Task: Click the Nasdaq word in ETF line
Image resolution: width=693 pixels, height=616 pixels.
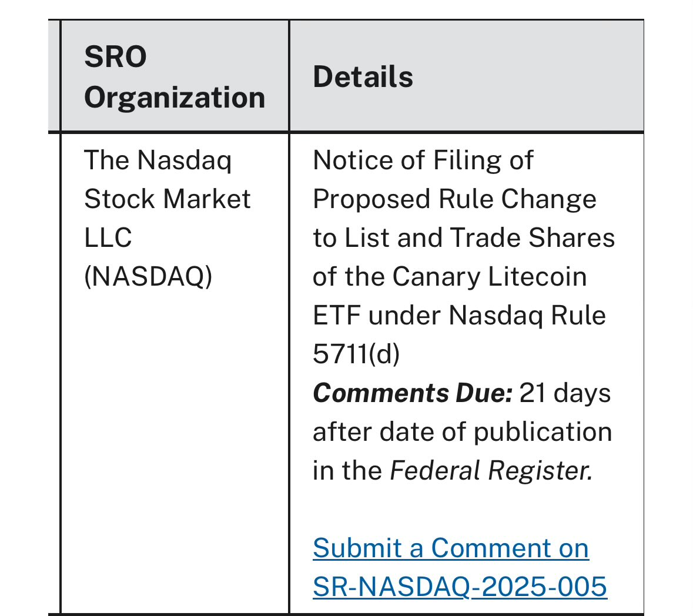Action: point(496,316)
